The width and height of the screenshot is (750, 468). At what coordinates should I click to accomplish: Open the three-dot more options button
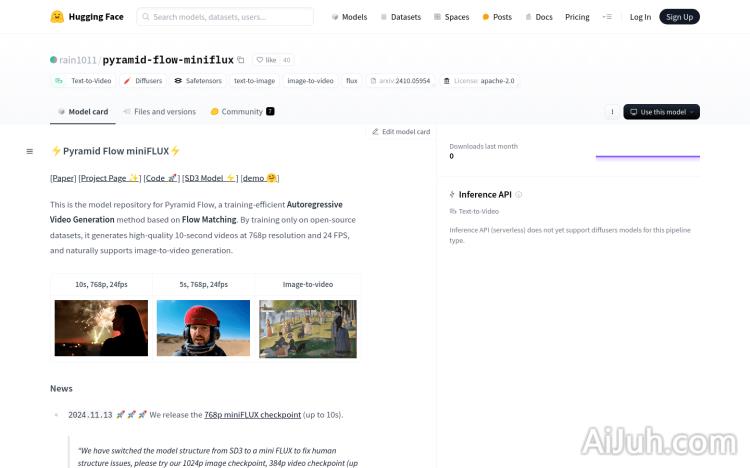click(612, 112)
